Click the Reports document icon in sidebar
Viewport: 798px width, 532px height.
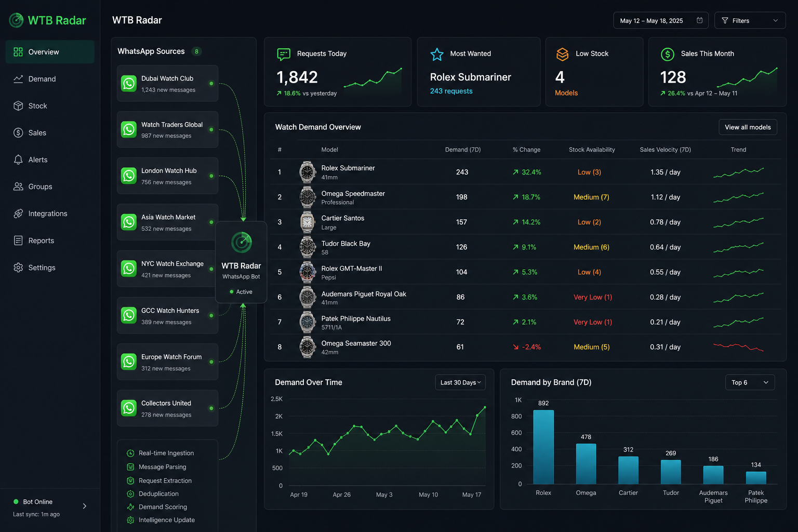[18, 241]
